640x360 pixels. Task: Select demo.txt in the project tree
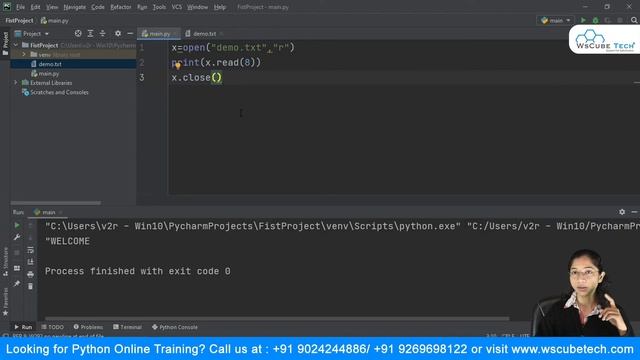50,64
